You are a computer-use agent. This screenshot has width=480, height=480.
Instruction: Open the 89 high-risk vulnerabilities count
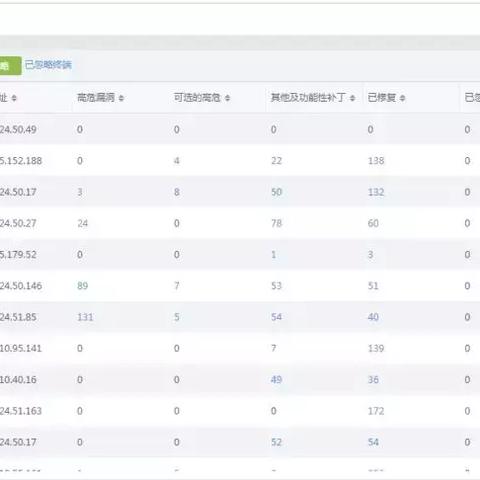click(x=83, y=286)
